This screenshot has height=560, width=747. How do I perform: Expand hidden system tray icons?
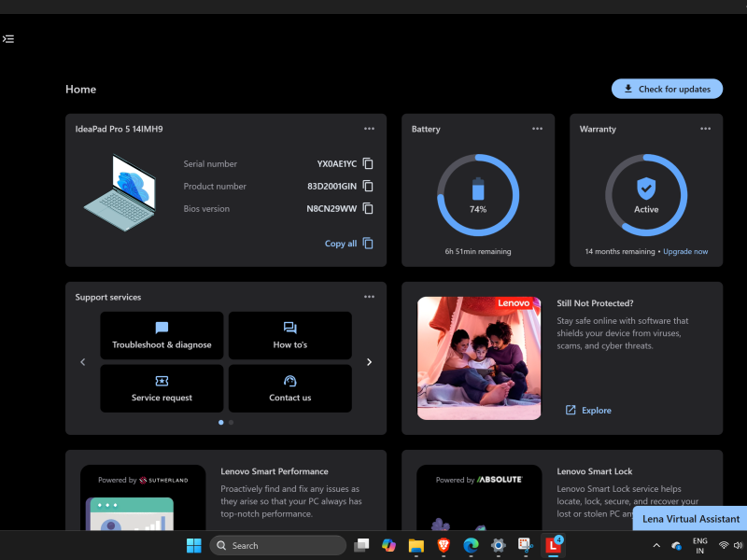pyautogui.click(x=656, y=545)
